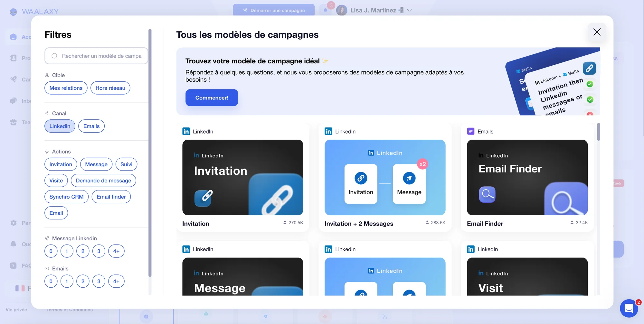This screenshot has width=644, height=324.
Task: Click LinkedIn logo above Invitation card
Action: [x=186, y=131]
